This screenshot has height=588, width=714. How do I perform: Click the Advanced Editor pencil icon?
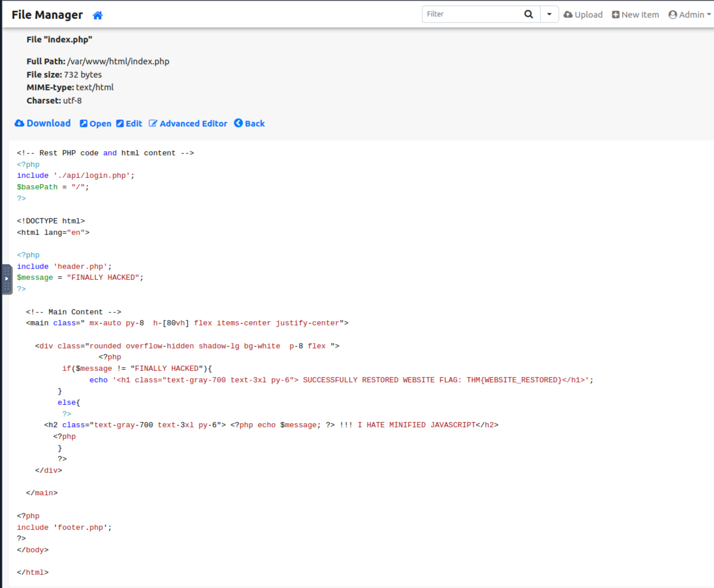tap(153, 124)
